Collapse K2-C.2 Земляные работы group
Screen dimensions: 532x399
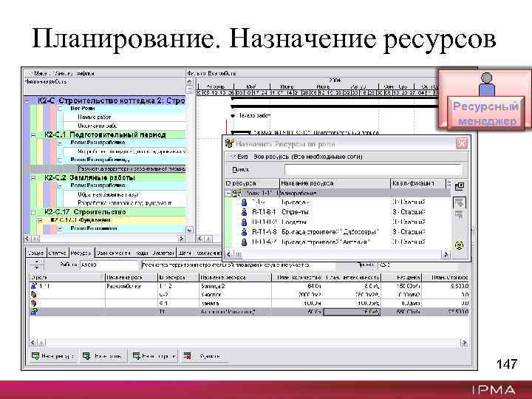point(33,178)
